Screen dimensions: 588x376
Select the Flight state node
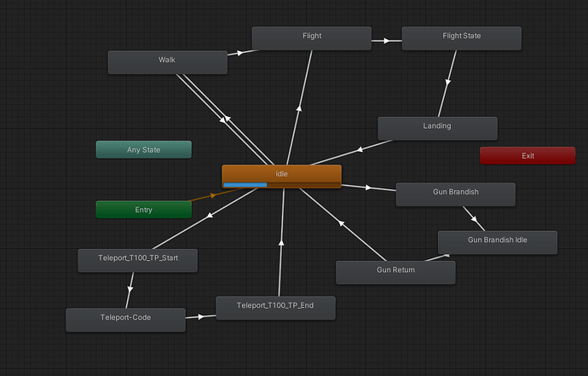pos(312,38)
